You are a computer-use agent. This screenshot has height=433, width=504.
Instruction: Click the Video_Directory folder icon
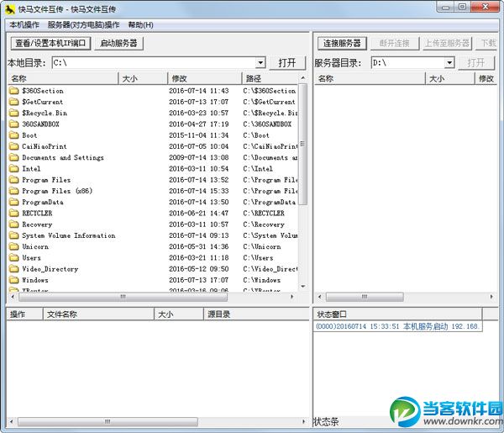click(13, 269)
